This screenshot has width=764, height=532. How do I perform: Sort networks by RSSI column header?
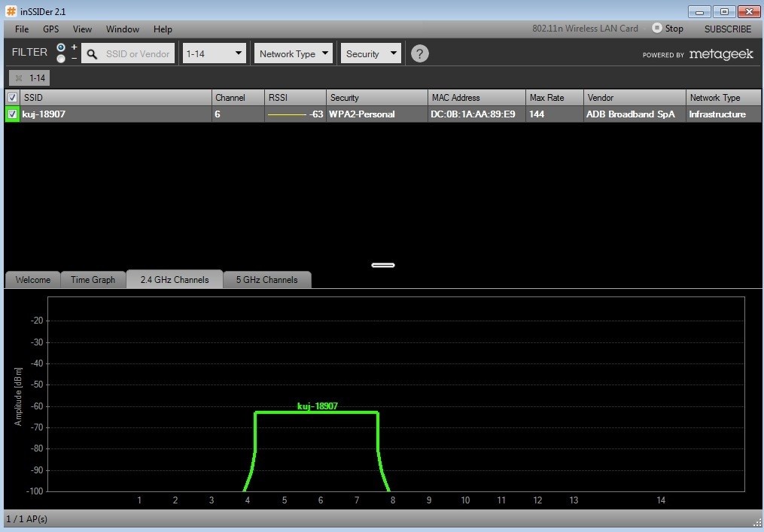pos(294,98)
